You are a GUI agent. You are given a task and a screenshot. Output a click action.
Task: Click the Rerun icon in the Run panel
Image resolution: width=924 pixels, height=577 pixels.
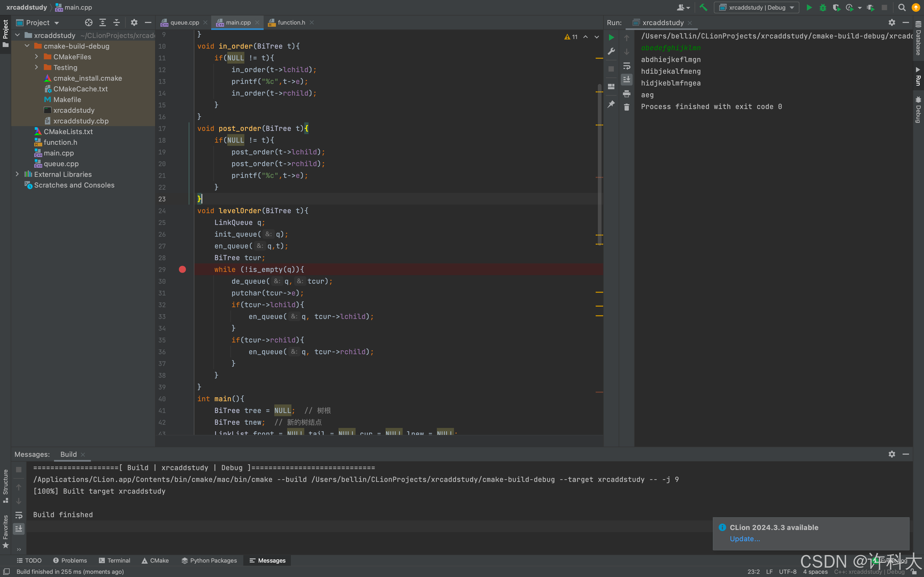[x=611, y=37]
